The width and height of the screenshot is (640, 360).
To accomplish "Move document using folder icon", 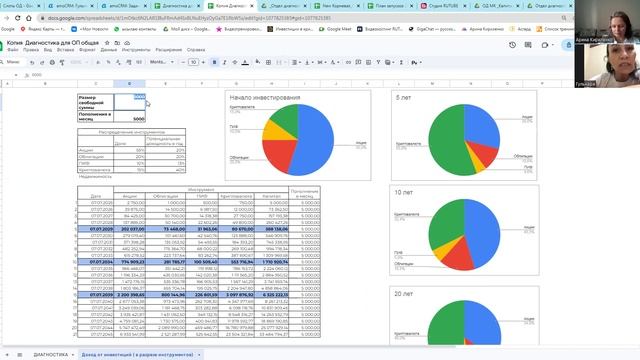I will coord(117,42).
